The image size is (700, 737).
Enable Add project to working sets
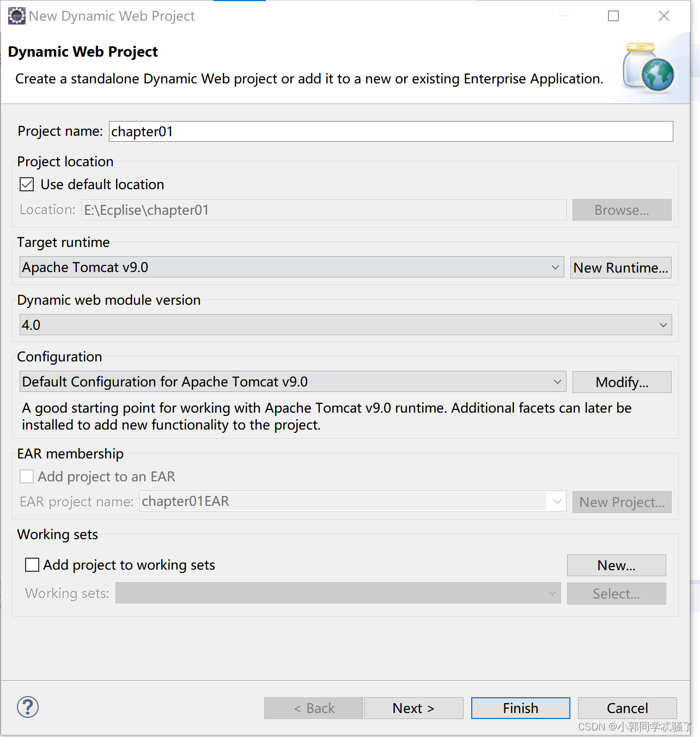point(32,565)
